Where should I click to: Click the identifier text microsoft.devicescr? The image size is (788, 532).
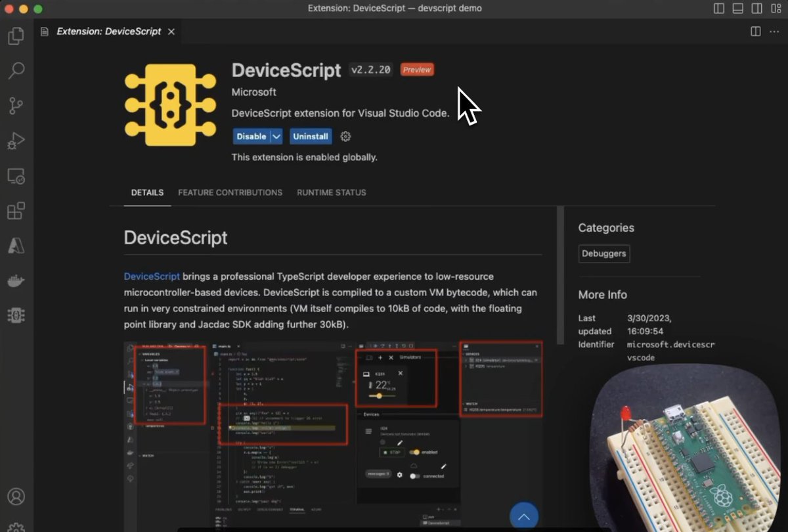click(x=670, y=344)
